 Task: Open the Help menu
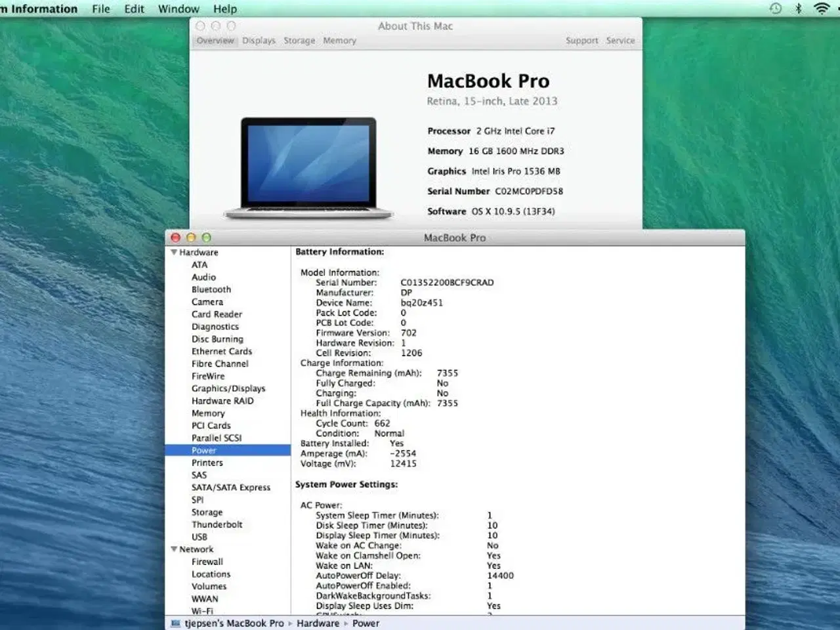(x=224, y=9)
